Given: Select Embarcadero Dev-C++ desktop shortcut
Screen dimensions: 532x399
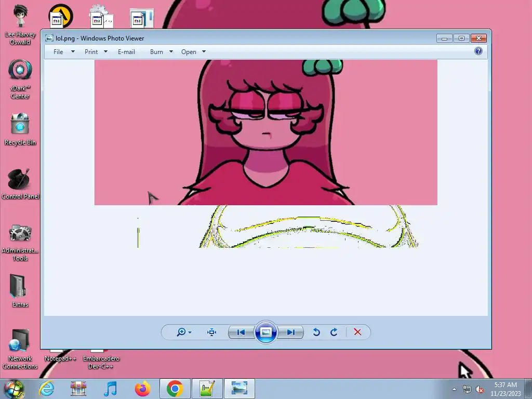Looking at the screenshot, I should point(101,360).
